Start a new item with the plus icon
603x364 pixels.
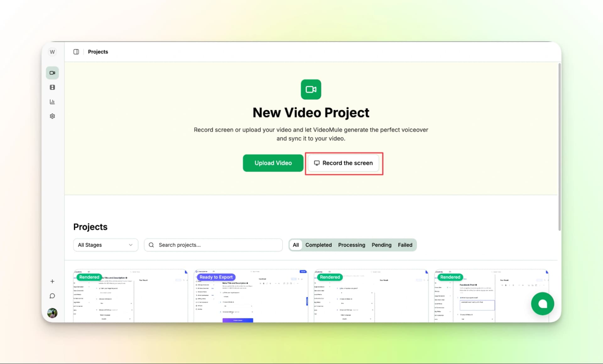[x=52, y=281]
